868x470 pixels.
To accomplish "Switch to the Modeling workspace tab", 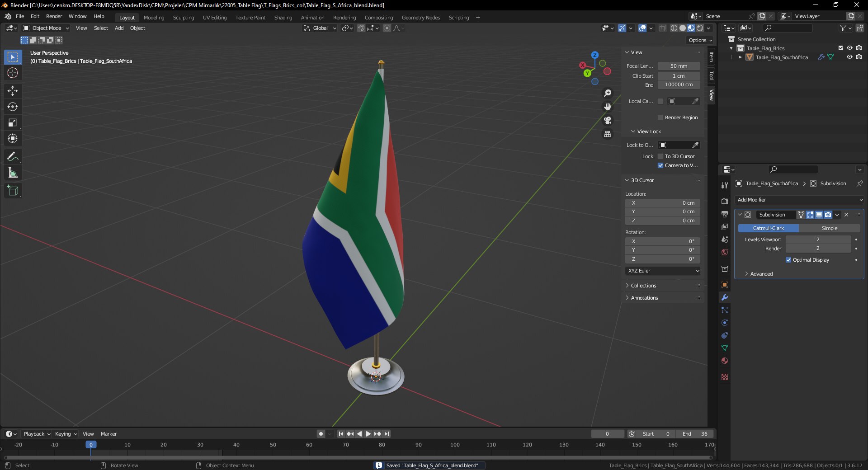I will pos(154,18).
